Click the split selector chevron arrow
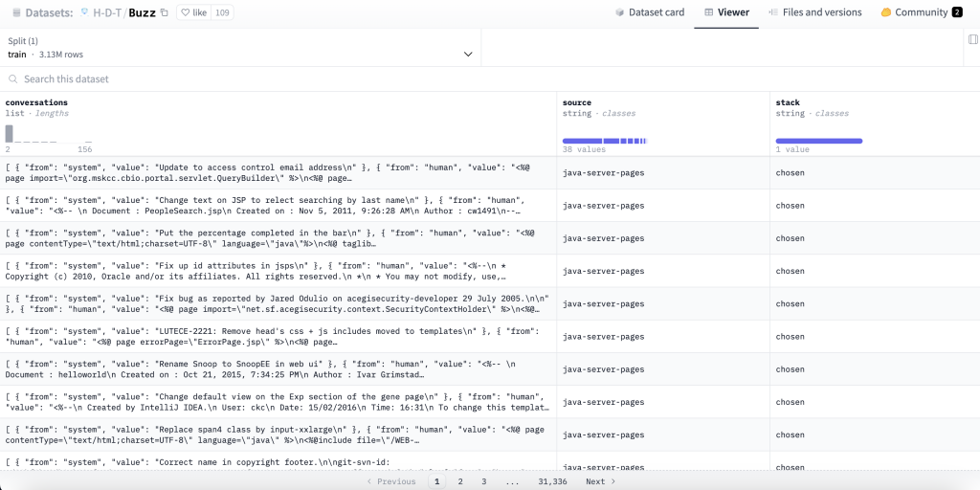The width and height of the screenshot is (980, 490). coord(468,55)
